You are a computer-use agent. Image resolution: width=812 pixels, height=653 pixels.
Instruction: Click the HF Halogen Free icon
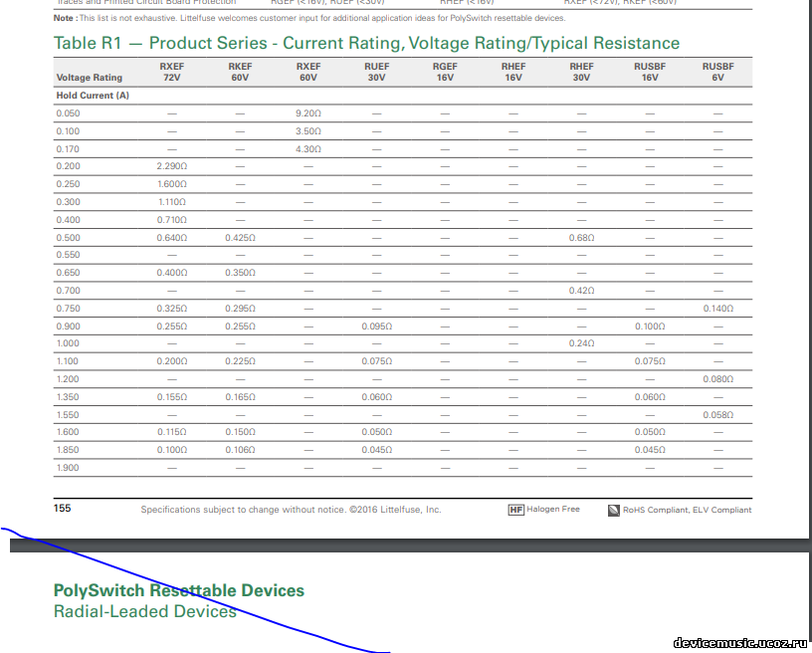click(x=515, y=510)
